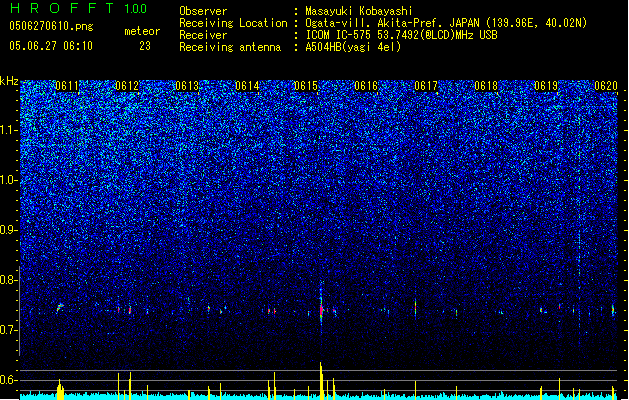This screenshot has width=629, height=400.
Task: Click the 0.8 frequency axis label
Action: coord(8,280)
